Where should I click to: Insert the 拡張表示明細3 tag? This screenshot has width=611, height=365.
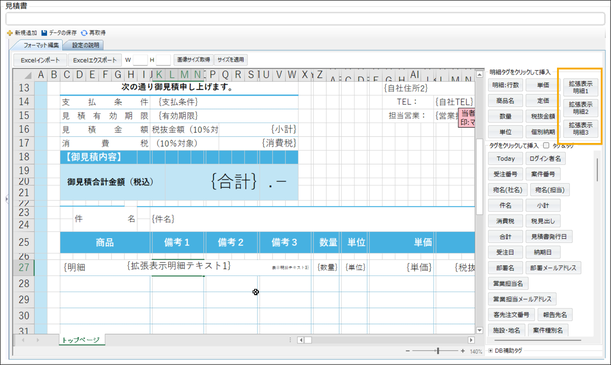(x=580, y=129)
